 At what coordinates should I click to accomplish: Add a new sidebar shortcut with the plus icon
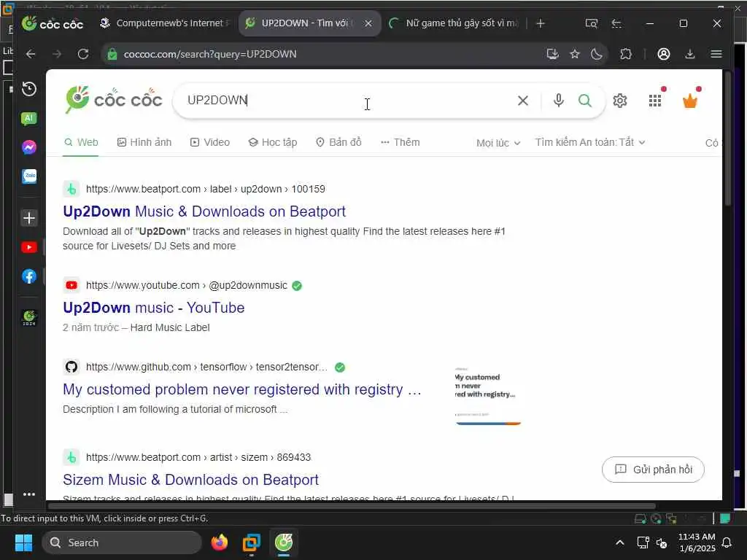pos(29,218)
